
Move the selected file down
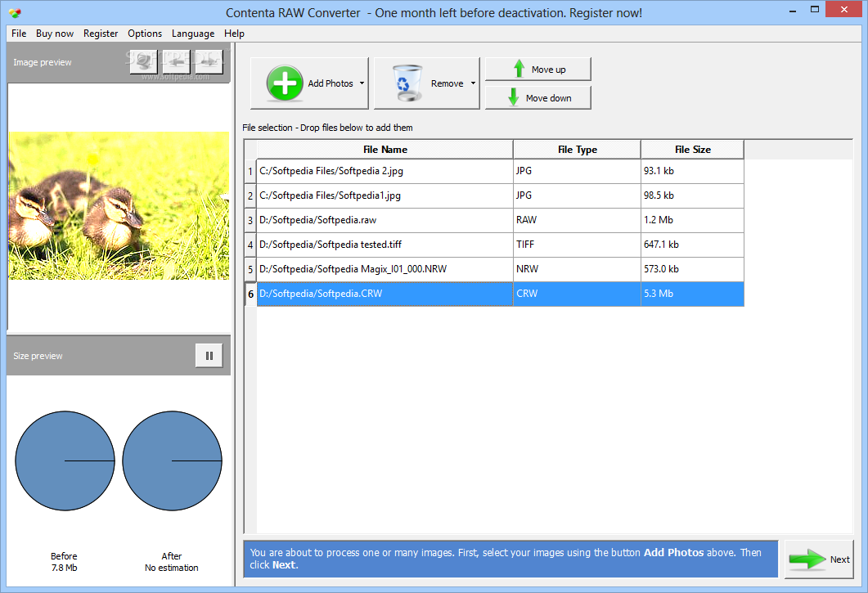click(538, 98)
